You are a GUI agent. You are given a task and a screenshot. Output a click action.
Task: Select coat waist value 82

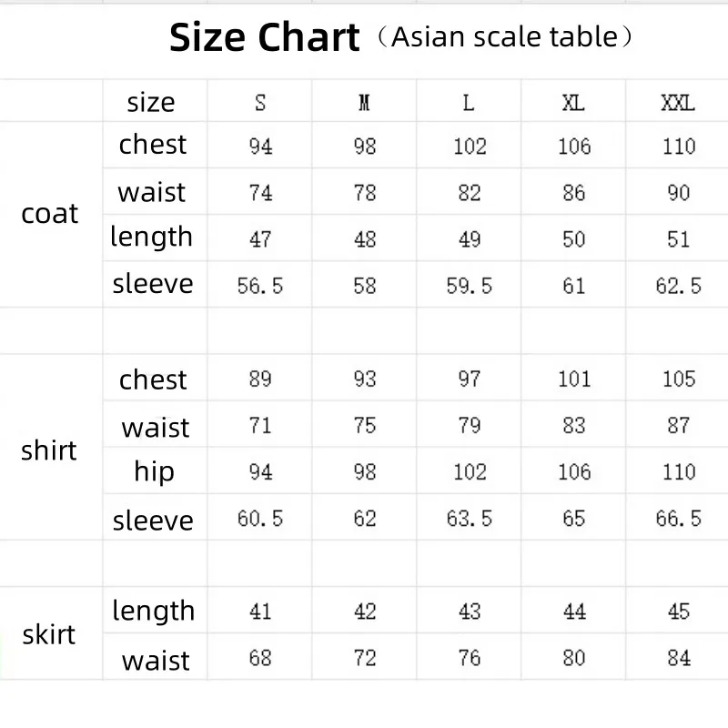pyautogui.click(x=470, y=193)
